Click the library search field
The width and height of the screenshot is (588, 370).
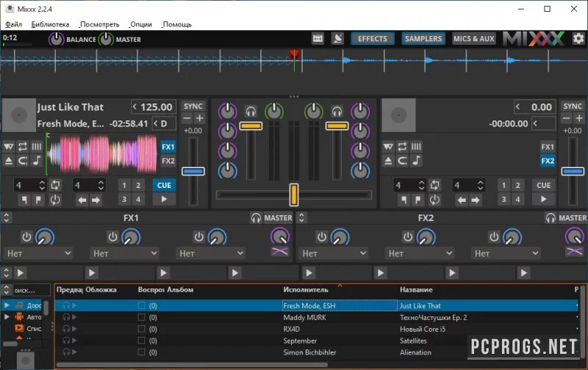pyautogui.click(x=32, y=290)
